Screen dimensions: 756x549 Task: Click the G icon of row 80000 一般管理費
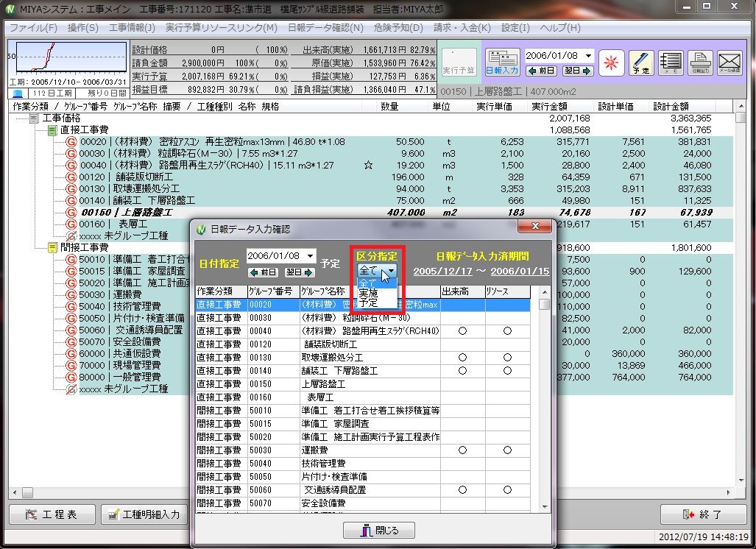[x=71, y=377]
